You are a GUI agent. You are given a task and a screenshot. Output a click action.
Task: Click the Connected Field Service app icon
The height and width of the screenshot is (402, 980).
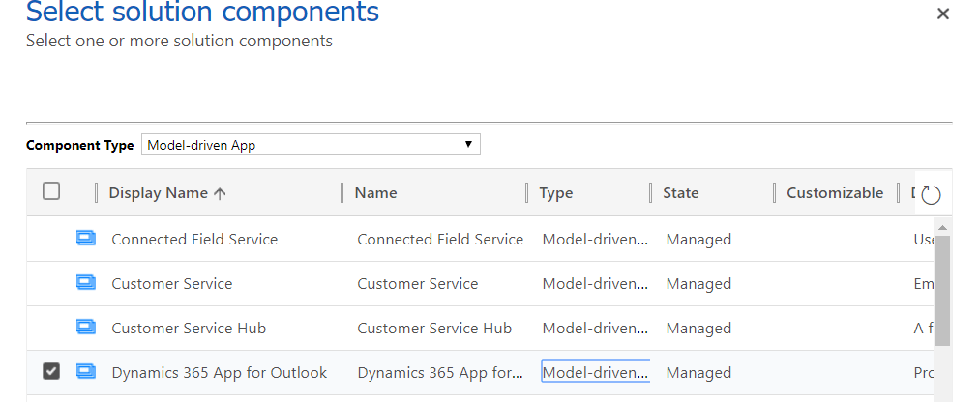86,239
